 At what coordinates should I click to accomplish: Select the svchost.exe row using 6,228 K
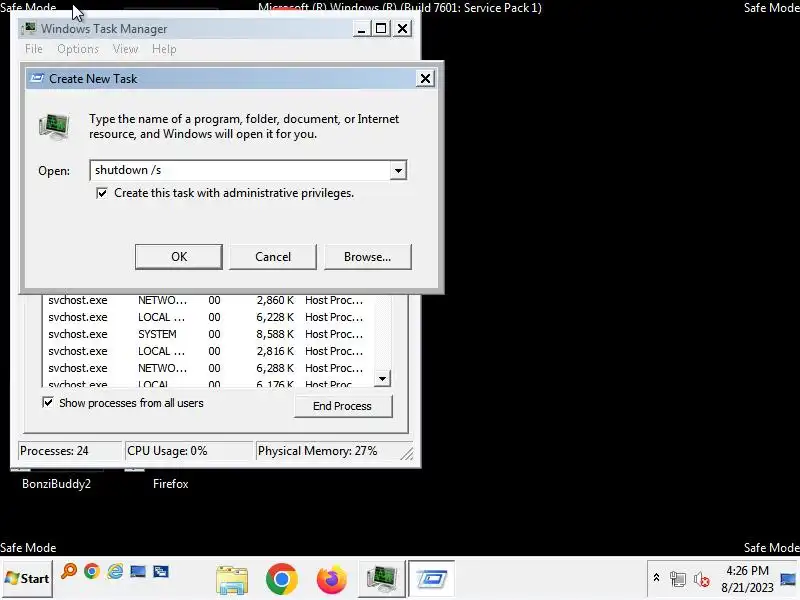(208, 317)
